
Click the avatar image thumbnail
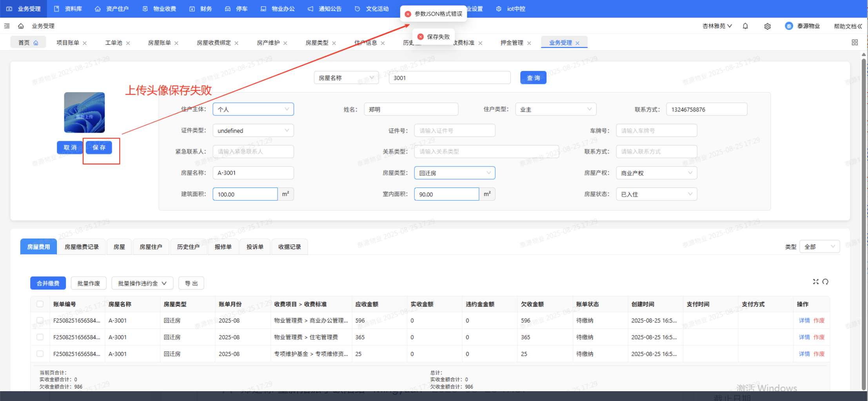(x=84, y=113)
